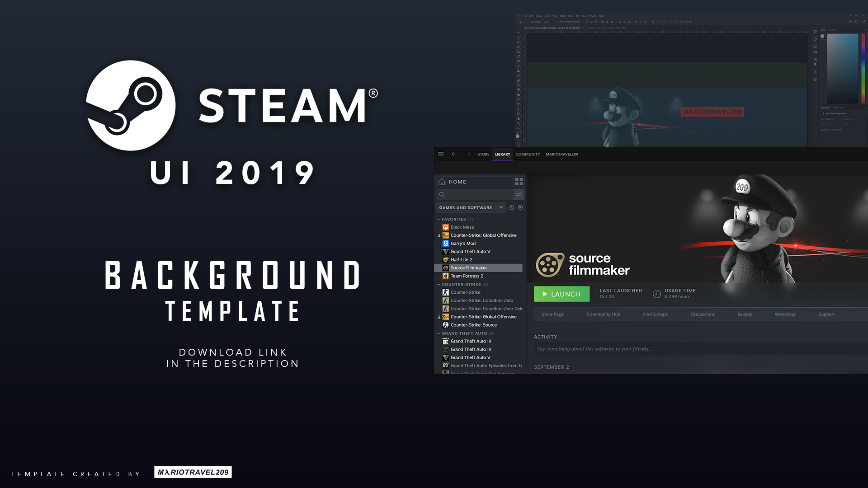Open the advanced filter sliders icon
868x488 pixels.
519,194
